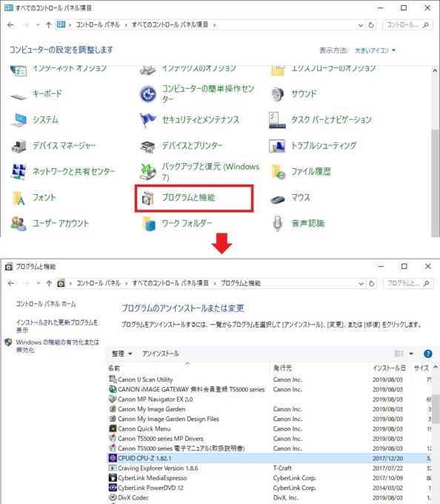This screenshot has height=504, width=440.
Task: Open the Control Panel Home link
Action: (x=46, y=304)
